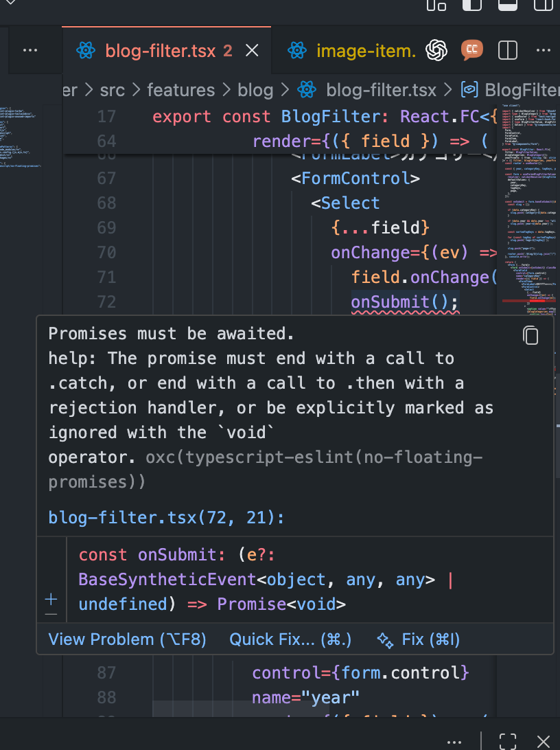Screen dimensions: 560x750
Task: Click the code minimap on the right
Action: pos(528,210)
